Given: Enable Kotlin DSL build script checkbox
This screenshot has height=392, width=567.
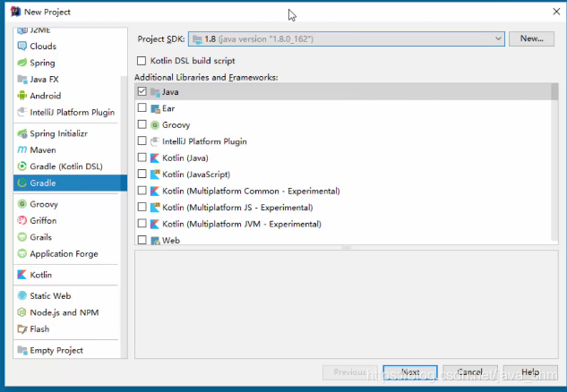Looking at the screenshot, I should 142,61.
